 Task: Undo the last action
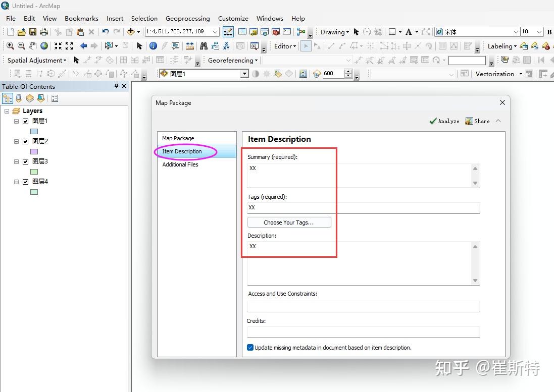tap(105, 32)
